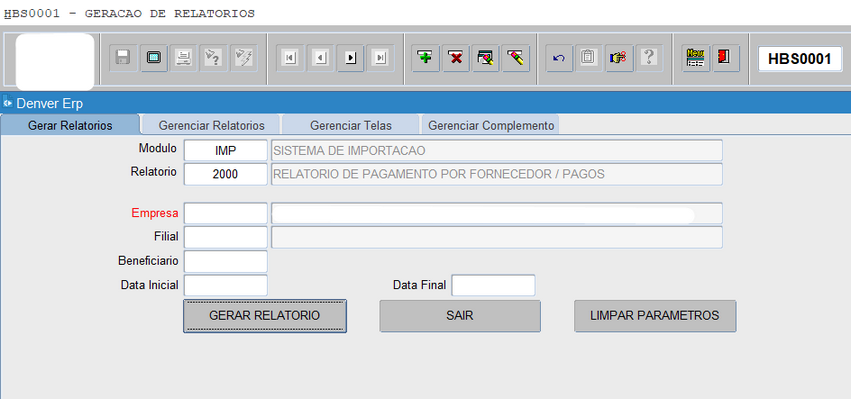
Task: Click the Clear record eraser icon
Action: (x=516, y=58)
